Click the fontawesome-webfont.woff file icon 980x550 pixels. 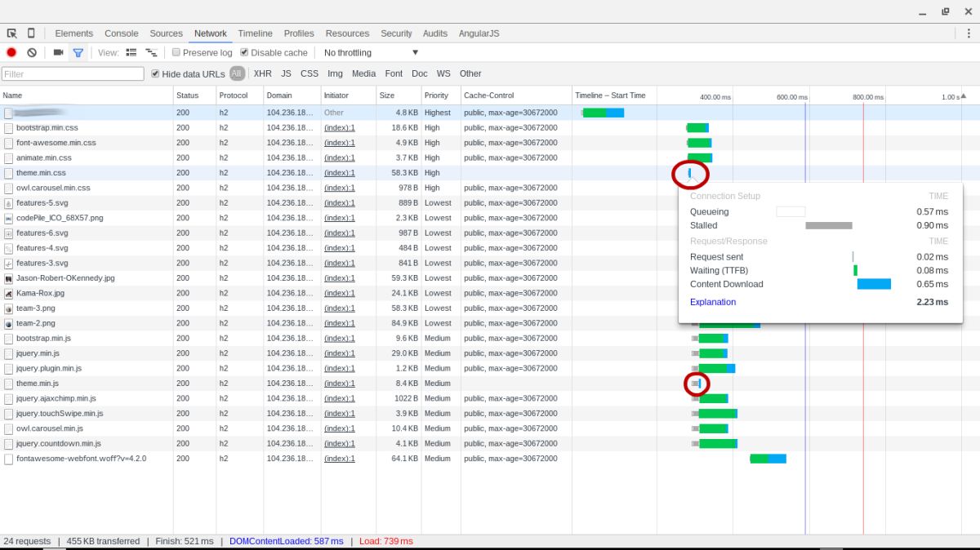8,459
